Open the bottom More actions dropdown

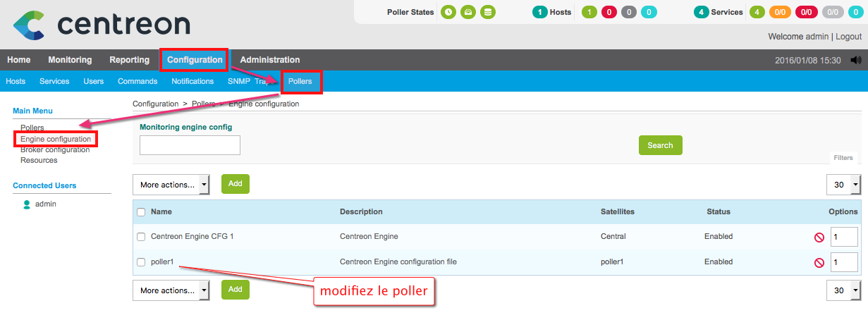point(171,290)
